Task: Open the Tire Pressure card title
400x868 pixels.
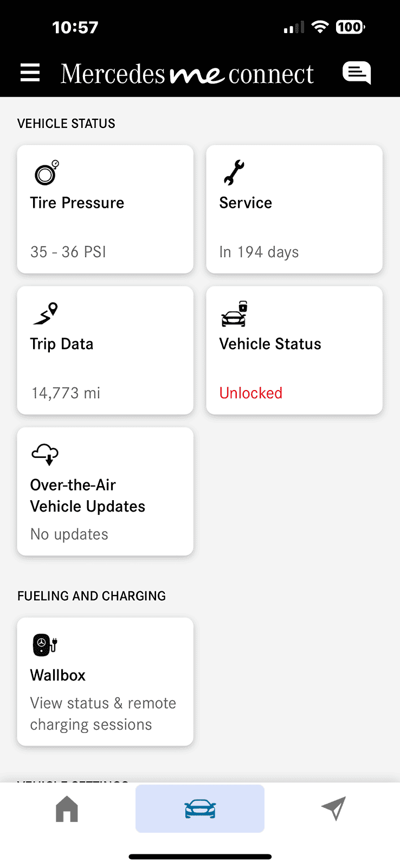Action: click(x=77, y=203)
